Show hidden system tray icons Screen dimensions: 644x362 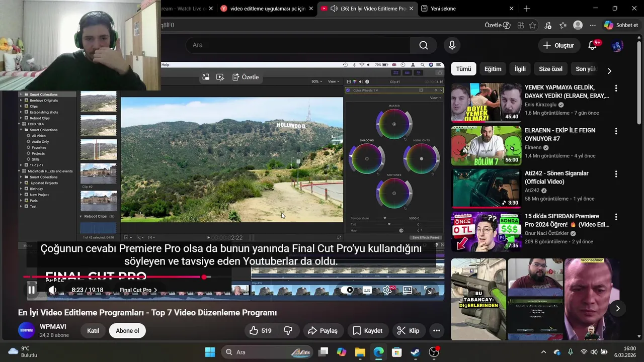[x=543, y=352]
